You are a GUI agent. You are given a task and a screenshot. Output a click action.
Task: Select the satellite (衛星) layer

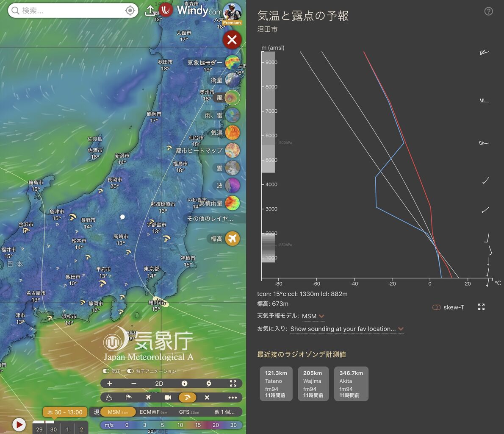tap(233, 80)
